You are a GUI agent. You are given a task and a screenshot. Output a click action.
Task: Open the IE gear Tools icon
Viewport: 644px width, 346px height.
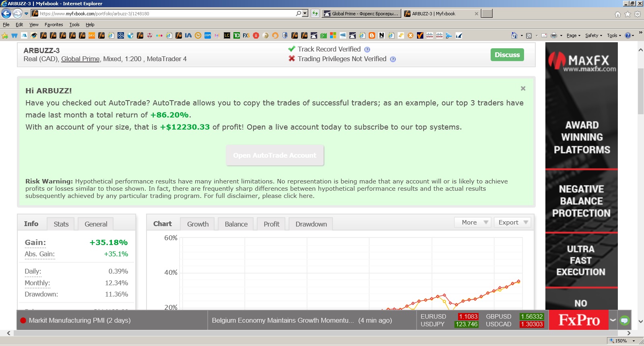click(638, 14)
